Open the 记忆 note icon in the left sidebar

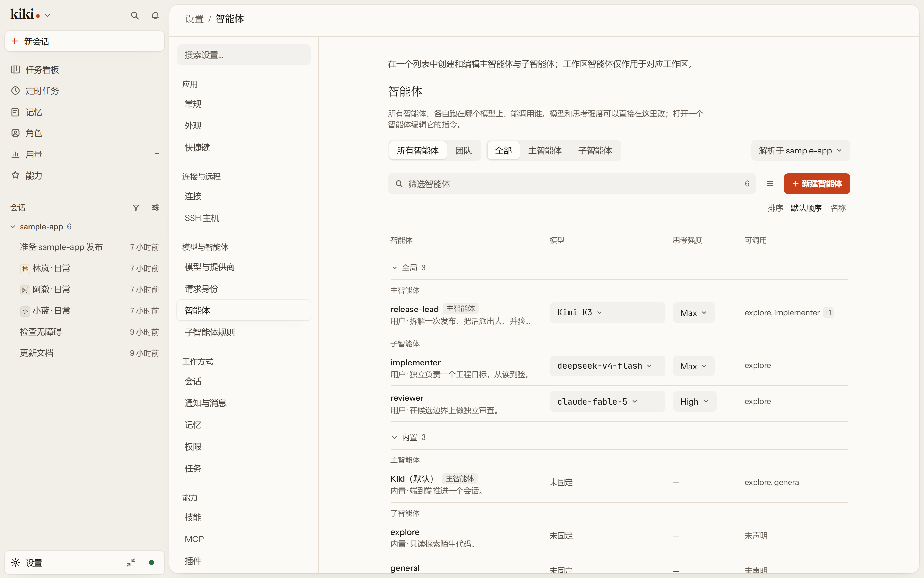click(15, 112)
